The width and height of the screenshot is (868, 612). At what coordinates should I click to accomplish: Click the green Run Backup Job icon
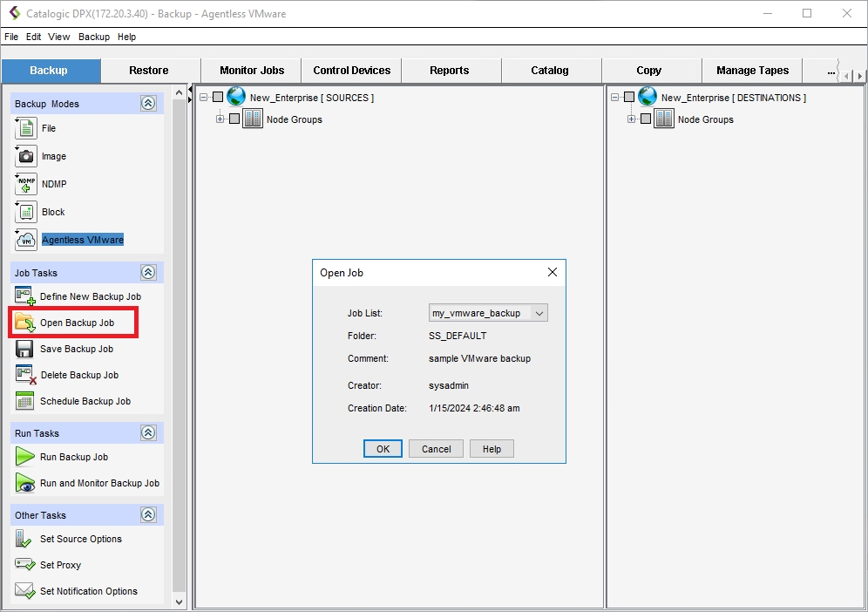tap(25, 457)
